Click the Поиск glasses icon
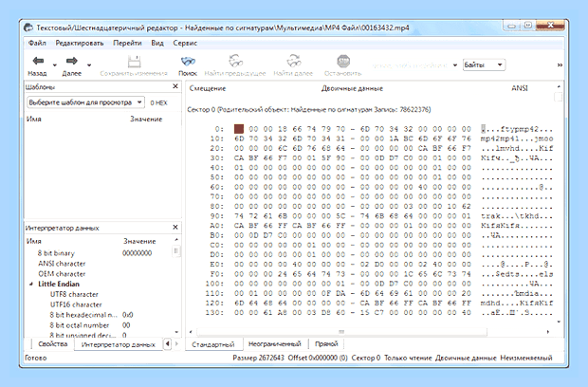 [x=188, y=61]
